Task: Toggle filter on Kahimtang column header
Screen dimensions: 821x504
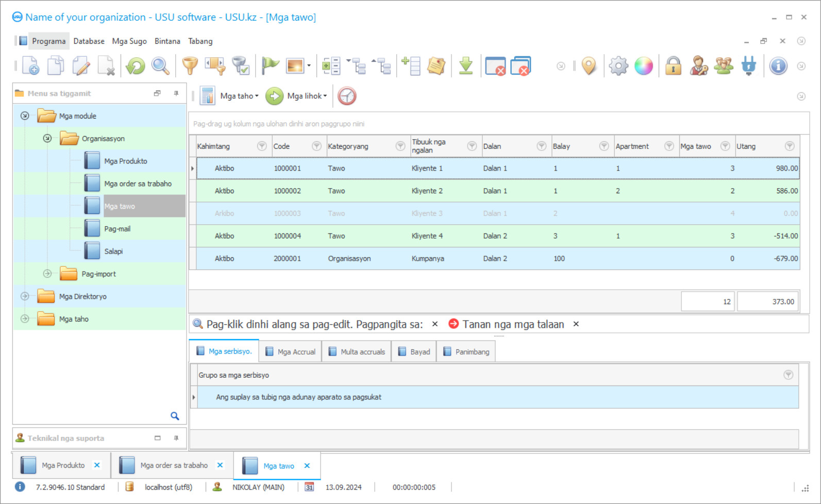Action: click(262, 146)
